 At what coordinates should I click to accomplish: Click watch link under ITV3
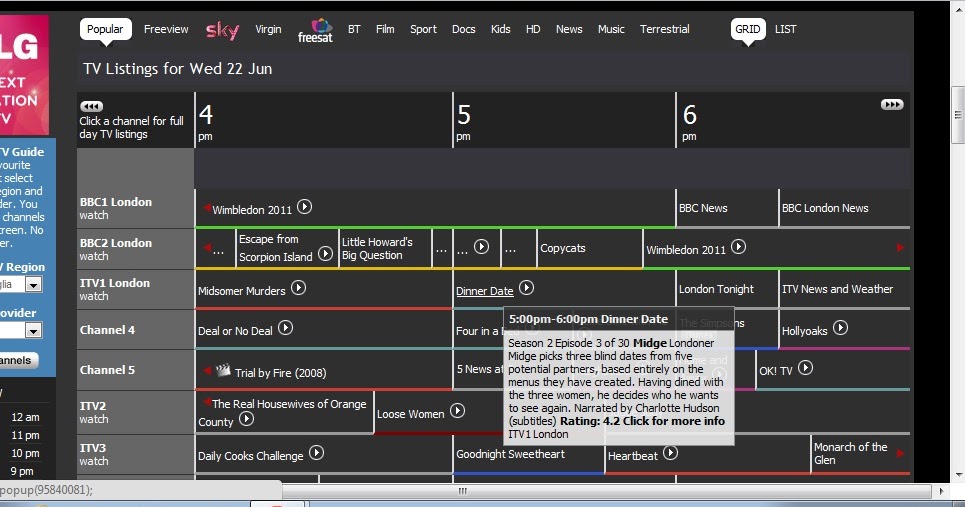click(94, 461)
